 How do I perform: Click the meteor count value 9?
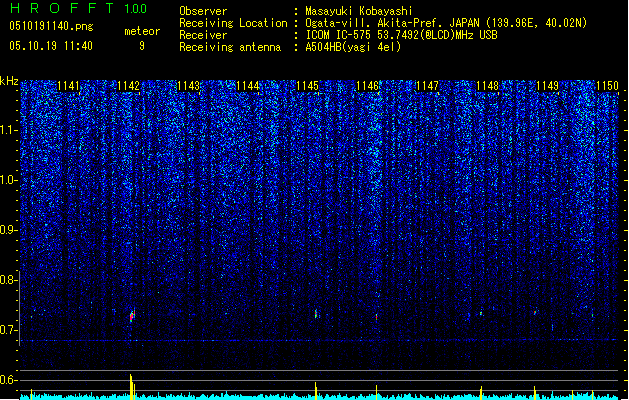(x=142, y=46)
